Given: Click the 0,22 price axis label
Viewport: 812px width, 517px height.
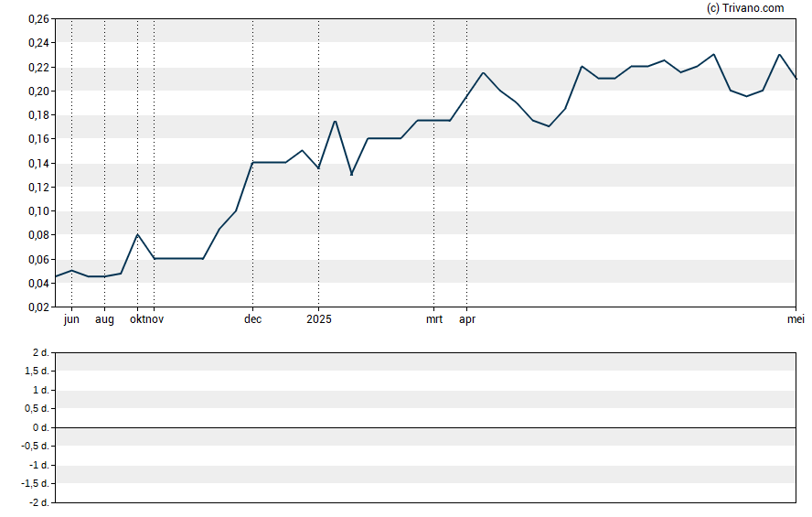Looking at the screenshot, I should 38,68.
